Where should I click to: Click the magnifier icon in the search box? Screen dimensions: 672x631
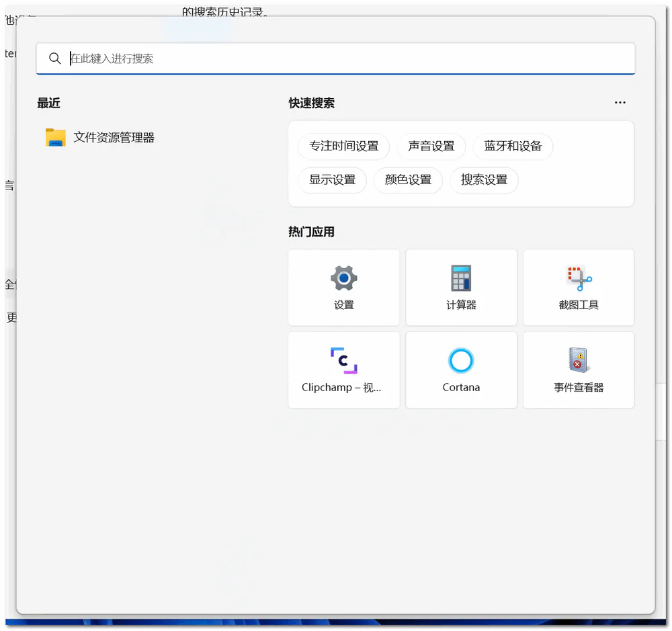pos(55,58)
